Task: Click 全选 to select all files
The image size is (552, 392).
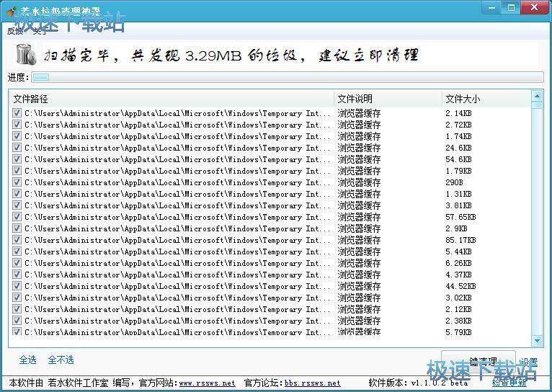Action: pyautogui.click(x=28, y=360)
